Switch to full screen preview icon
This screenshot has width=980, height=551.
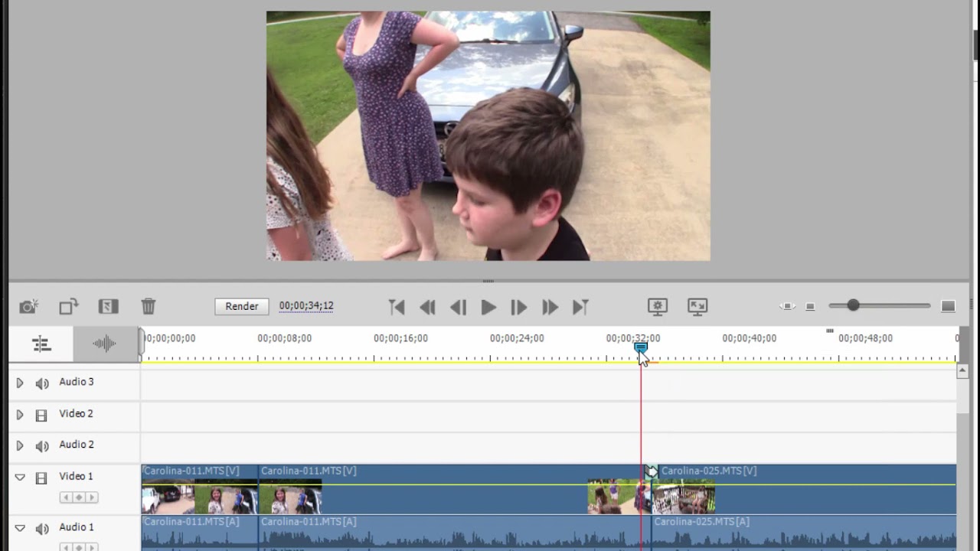(697, 307)
